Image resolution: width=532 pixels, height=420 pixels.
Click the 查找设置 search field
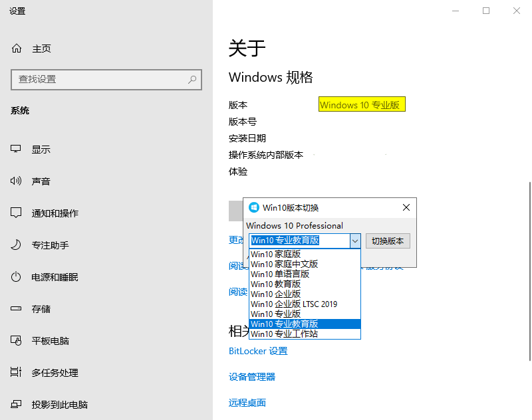point(100,79)
